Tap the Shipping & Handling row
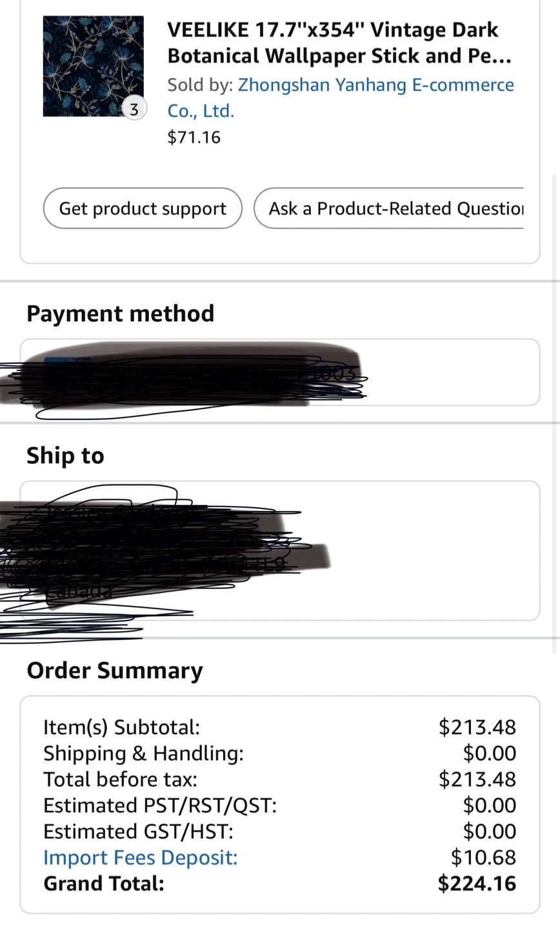Image resolution: width=560 pixels, height=929 pixels. click(280, 753)
